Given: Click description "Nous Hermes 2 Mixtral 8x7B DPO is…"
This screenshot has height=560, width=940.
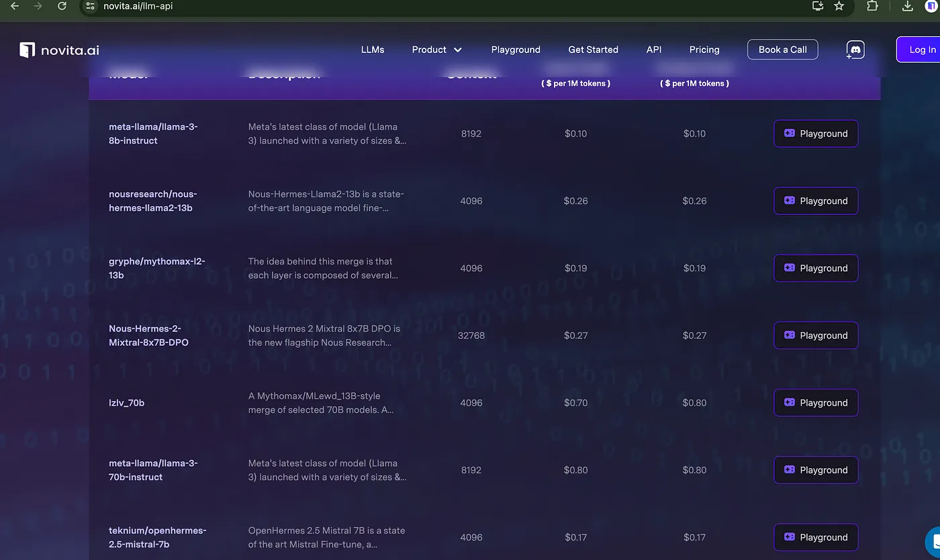Looking at the screenshot, I should 324,336.
